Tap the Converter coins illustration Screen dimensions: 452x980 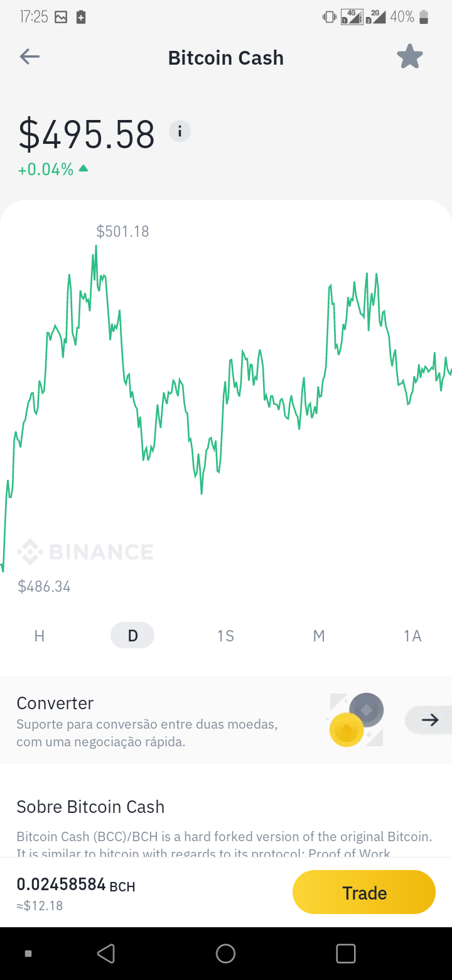(355, 720)
